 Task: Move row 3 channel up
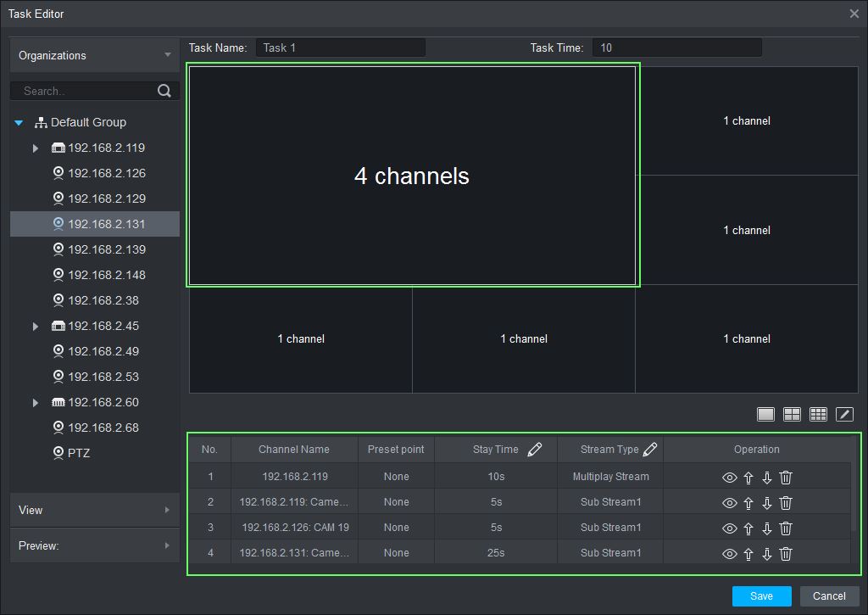click(748, 528)
